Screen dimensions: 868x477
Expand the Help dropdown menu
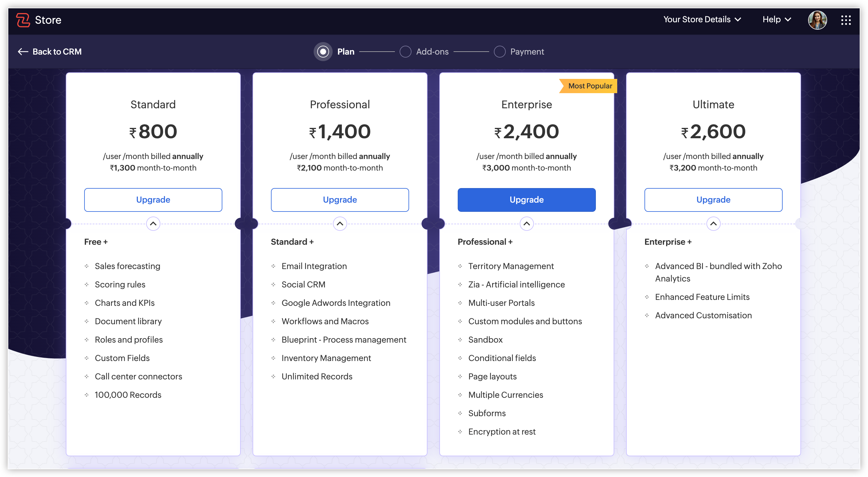coord(776,20)
